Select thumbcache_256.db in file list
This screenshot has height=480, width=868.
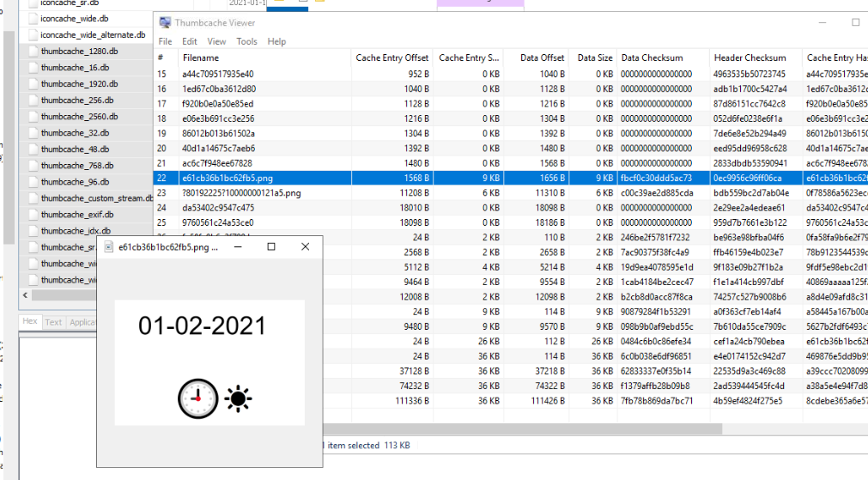[77, 100]
